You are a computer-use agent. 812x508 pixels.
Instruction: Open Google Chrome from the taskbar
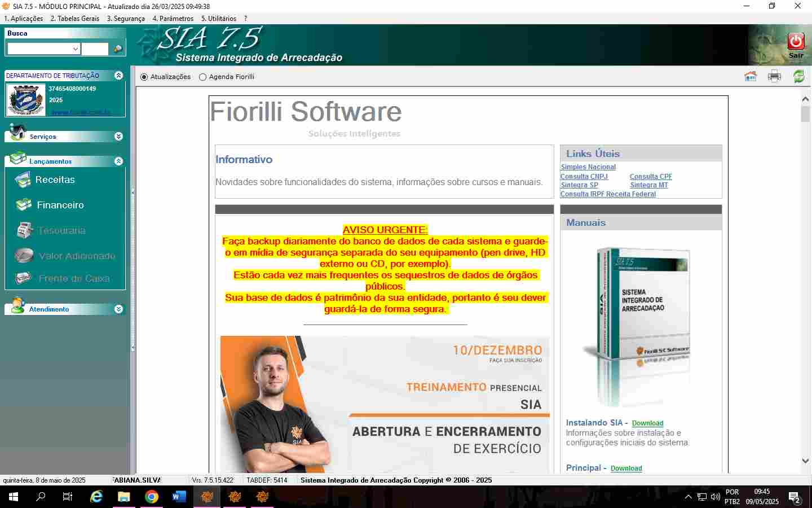(x=151, y=497)
